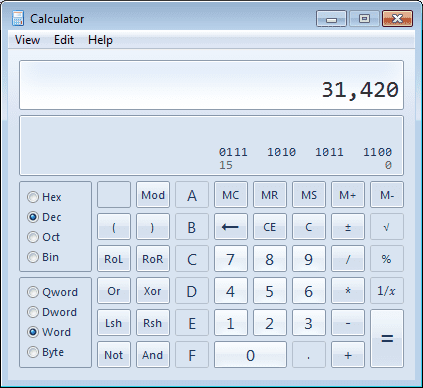
Task: Click the digit 9 key
Action: pyautogui.click(x=309, y=259)
